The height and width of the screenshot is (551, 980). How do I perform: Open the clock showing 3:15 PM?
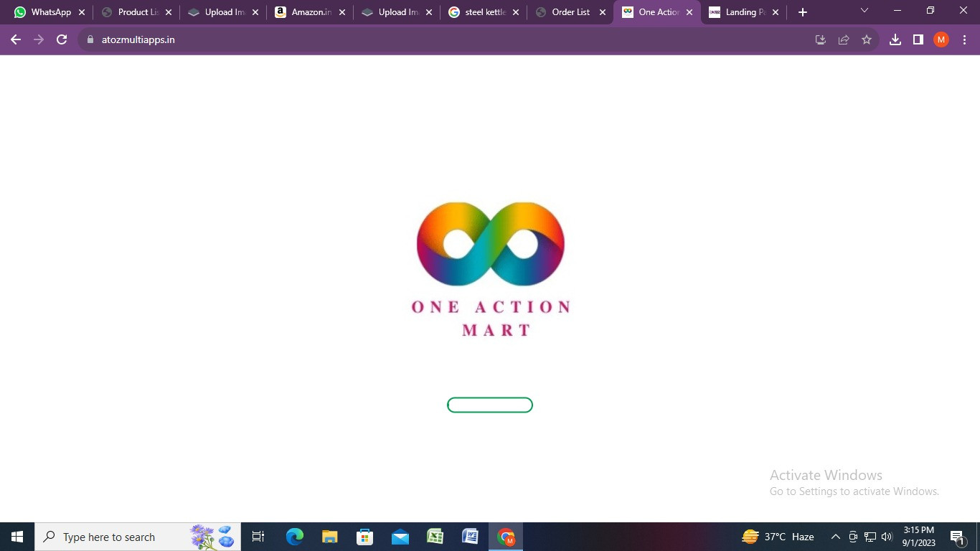(918, 537)
